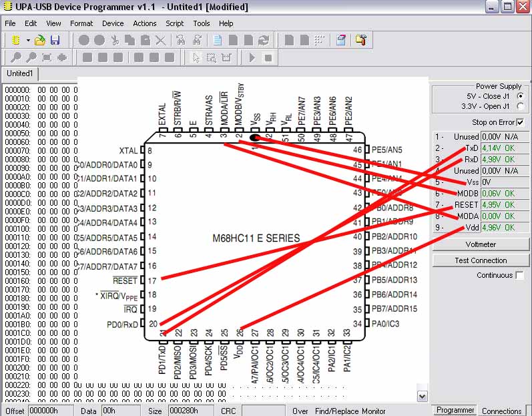Click the blue lined document icon
532x416 pixels.
click(x=218, y=40)
